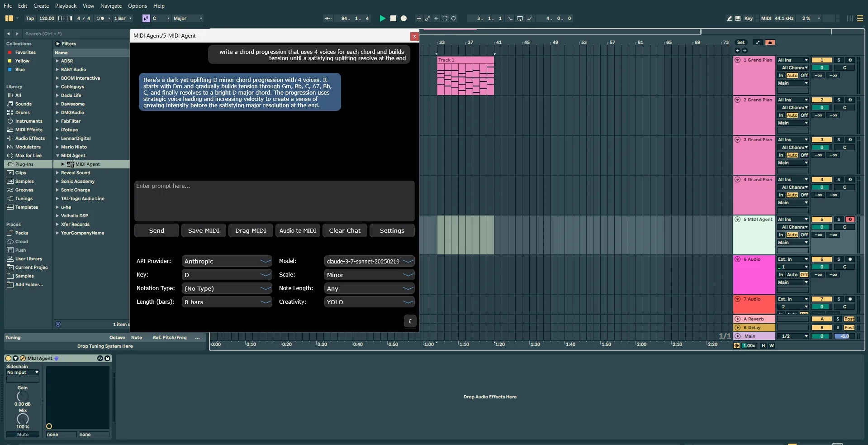Image resolution: width=868 pixels, height=445 pixels.
Task: Switch monitoring to Off on the 3 Grand Piano track
Action: [803, 155]
